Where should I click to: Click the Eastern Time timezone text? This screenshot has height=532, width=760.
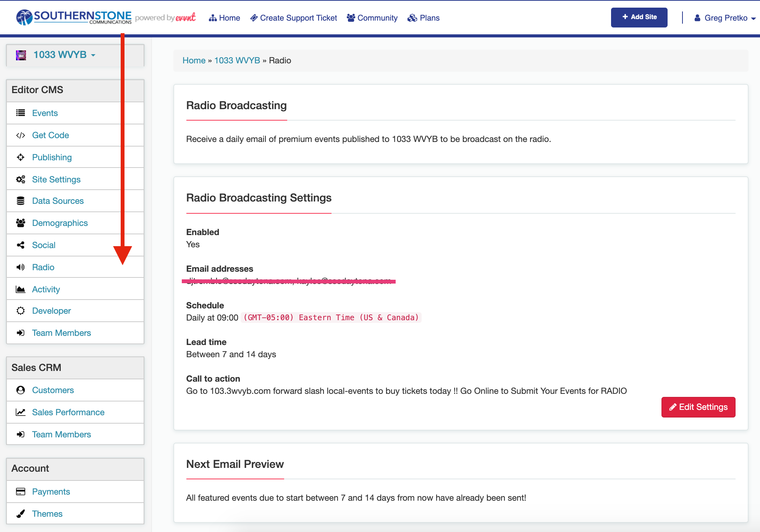[331, 318]
